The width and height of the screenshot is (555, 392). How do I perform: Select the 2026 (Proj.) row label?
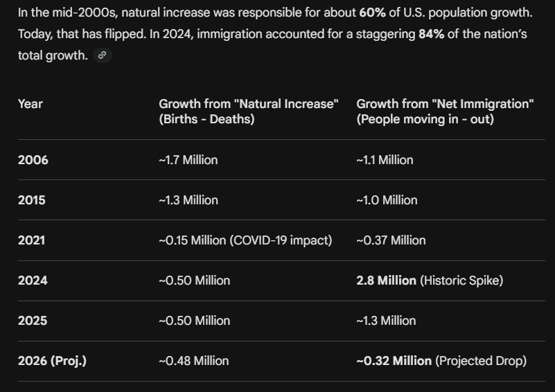tap(53, 361)
